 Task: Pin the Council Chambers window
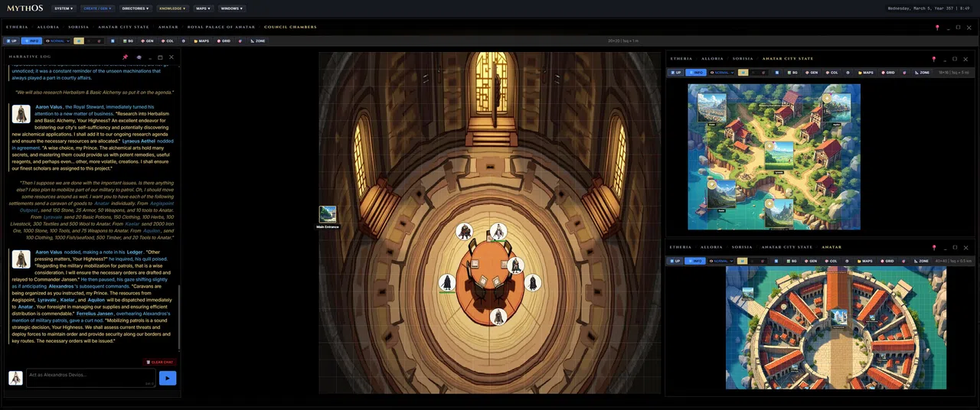coord(937,27)
